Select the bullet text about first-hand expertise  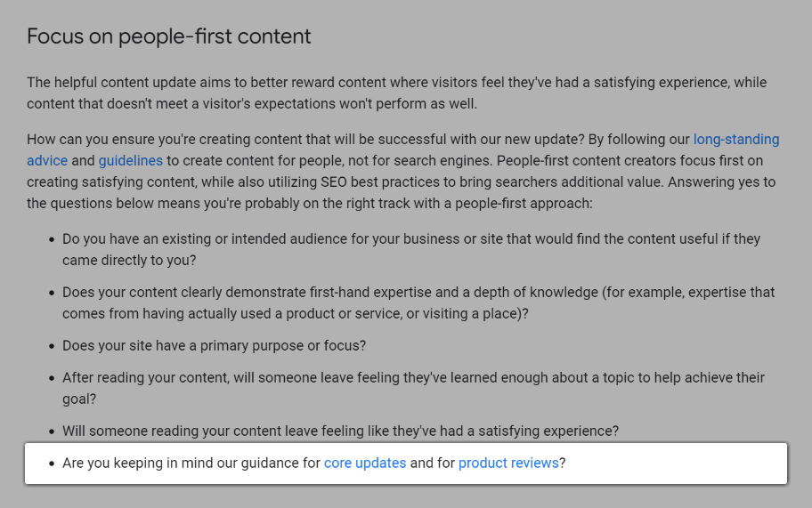[x=418, y=293]
